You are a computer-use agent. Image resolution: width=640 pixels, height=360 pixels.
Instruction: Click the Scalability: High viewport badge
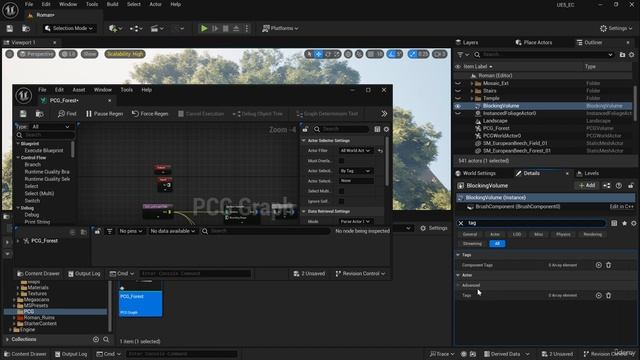[125, 54]
